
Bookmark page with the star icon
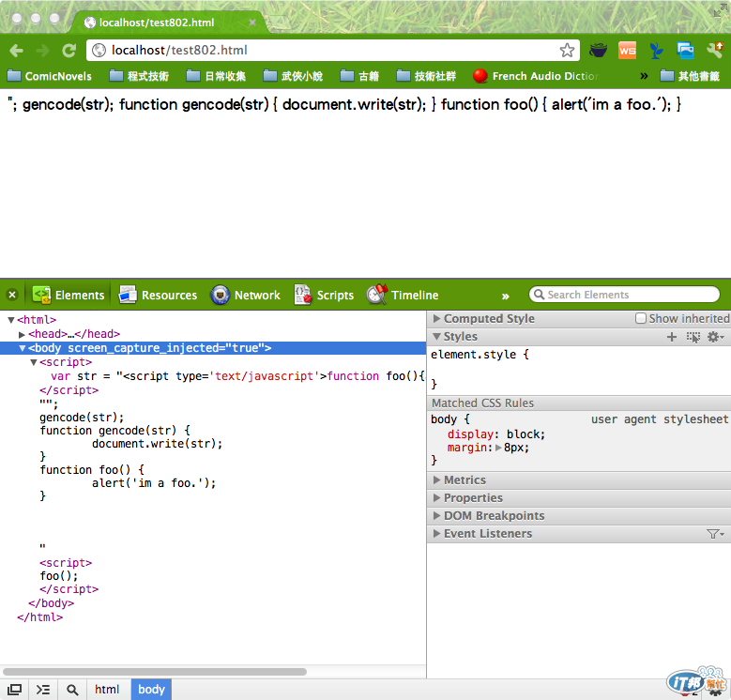pyautogui.click(x=567, y=51)
